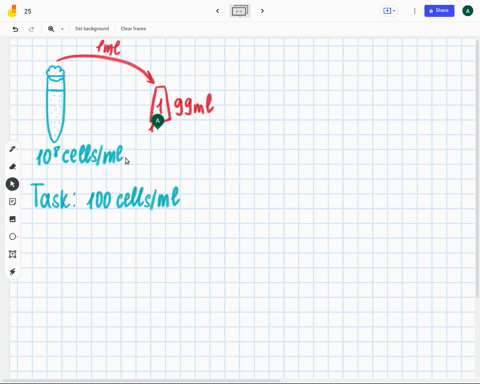Select the red '99ml' handwriting
The height and width of the screenshot is (384, 480).
click(194, 105)
